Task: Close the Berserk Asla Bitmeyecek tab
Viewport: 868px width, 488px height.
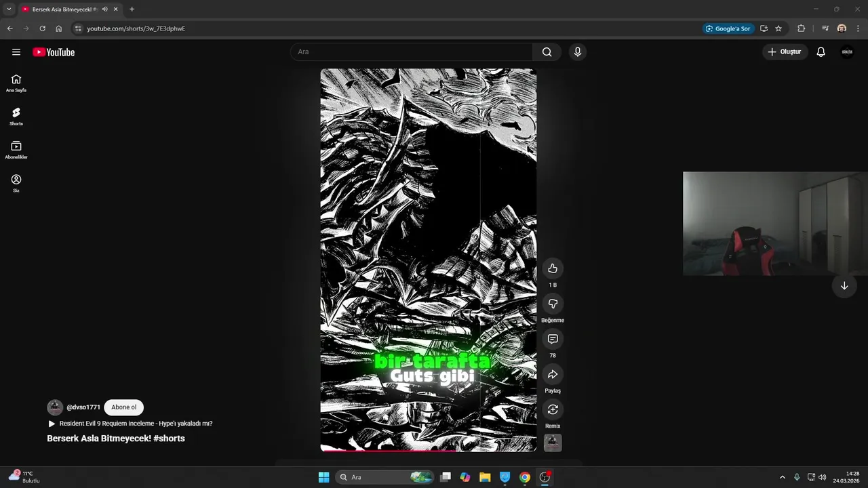Action: coord(116,9)
